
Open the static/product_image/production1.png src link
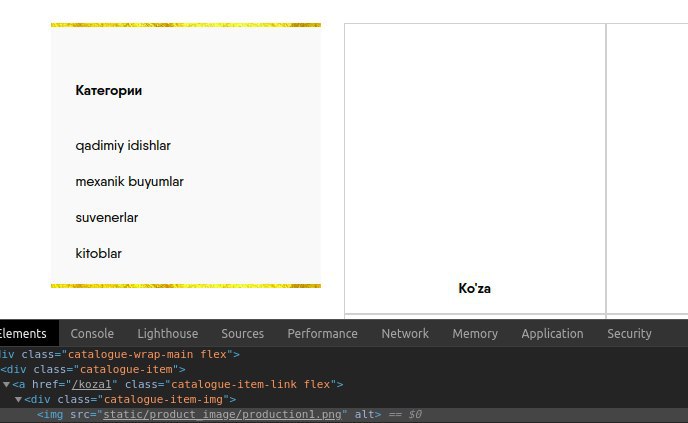222,414
